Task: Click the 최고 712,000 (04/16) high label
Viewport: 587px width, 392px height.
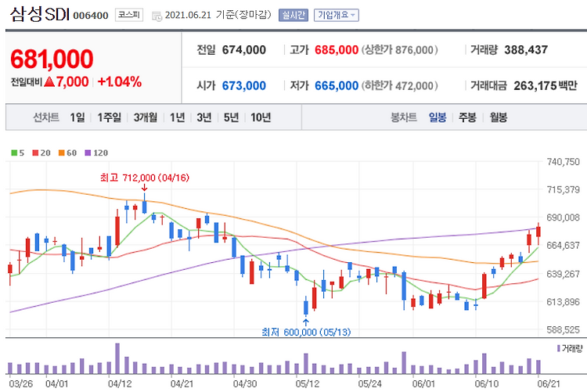Action: click(x=145, y=178)
